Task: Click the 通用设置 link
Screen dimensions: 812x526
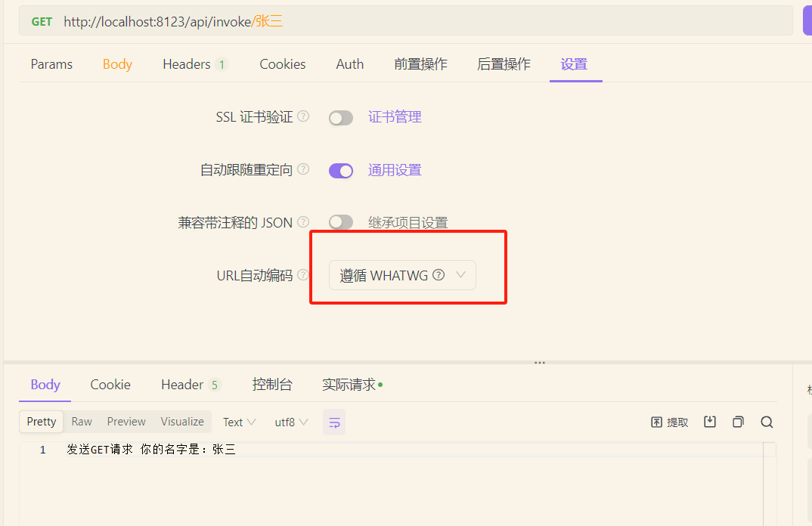Action: 395,170
